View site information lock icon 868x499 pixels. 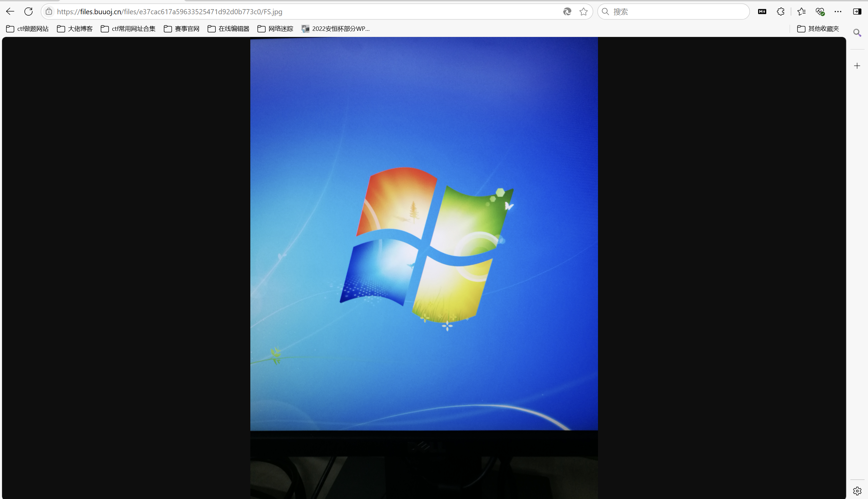coord(49,12)
